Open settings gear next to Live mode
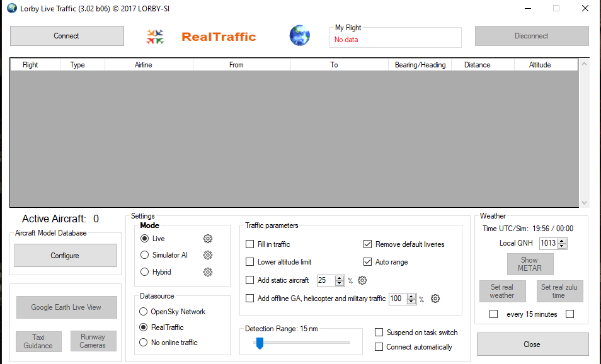The width and height of the screenshot is (601, 364). tap(208, 239)
